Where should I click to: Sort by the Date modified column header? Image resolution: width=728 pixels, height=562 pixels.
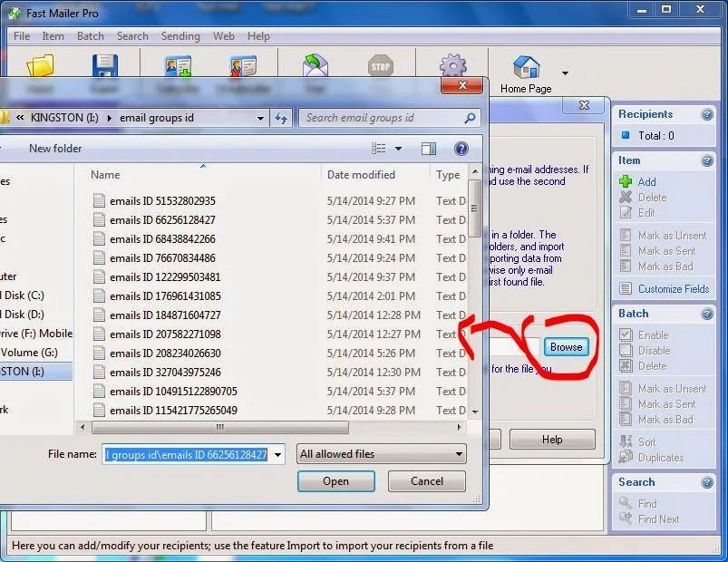click(361, 175)
